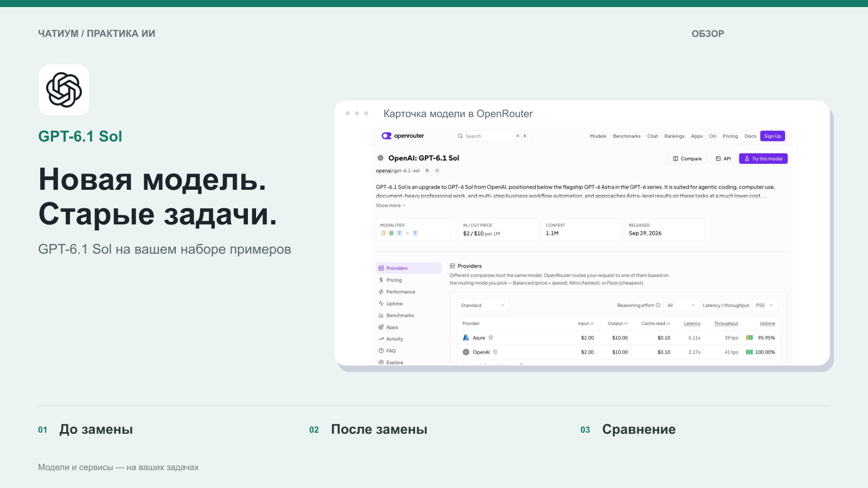The height and width of the screenshot is (488, 868).
Task: Open Docs in the top navigation
Action: pyautogui.click(x=750, y=136)
